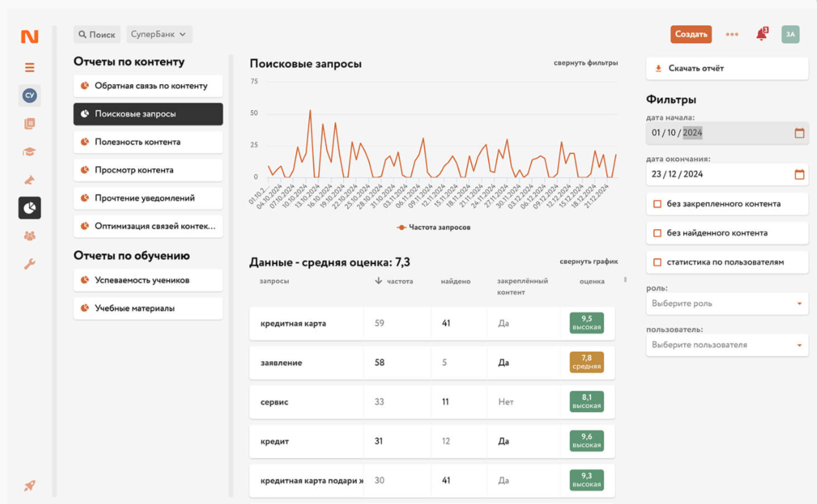
Task: Open the wrench settings sidebar icon
Action: (30, 264)
